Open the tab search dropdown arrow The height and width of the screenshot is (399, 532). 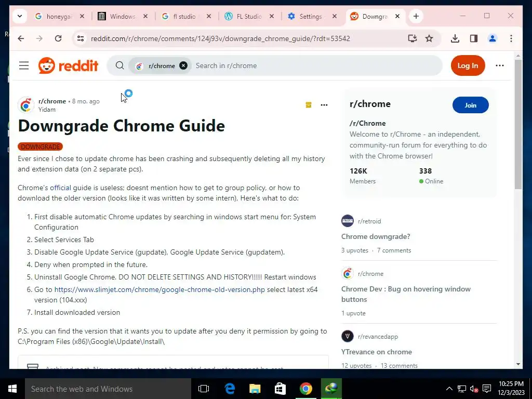pos(20,16)
